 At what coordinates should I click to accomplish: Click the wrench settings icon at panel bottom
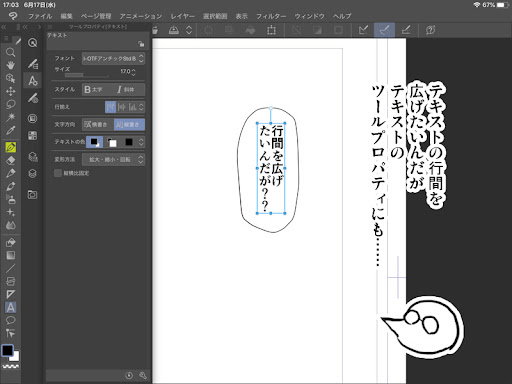(x=143, y=375)
